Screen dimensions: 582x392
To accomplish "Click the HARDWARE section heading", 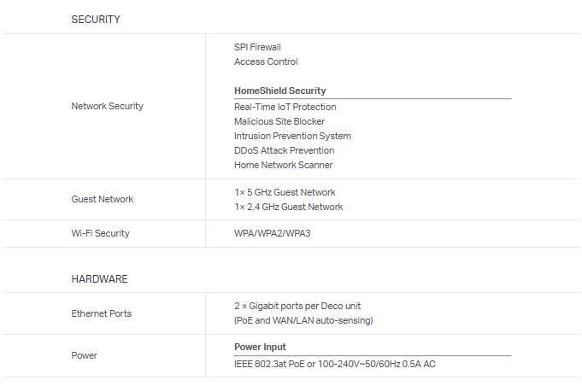I will (99, 278).
